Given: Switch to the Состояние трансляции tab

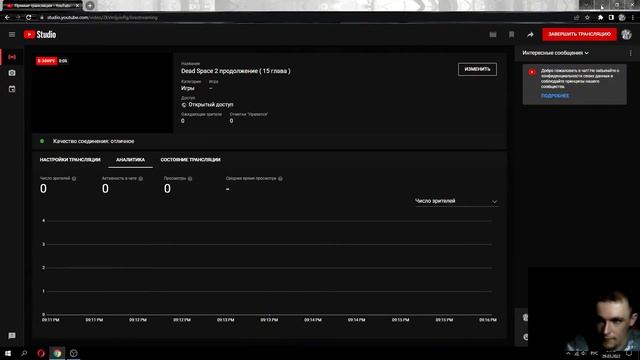Looking at the screenshot, I should click(x=190, y=160).
